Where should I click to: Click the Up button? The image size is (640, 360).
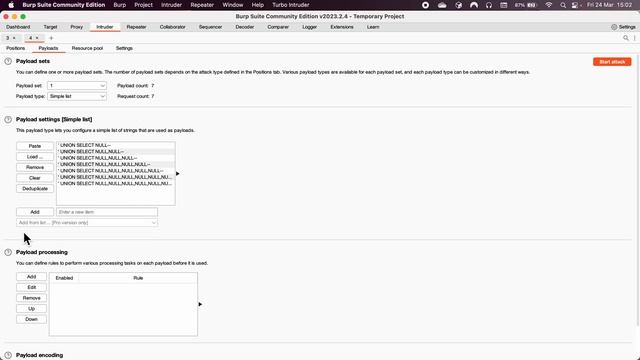31,309
